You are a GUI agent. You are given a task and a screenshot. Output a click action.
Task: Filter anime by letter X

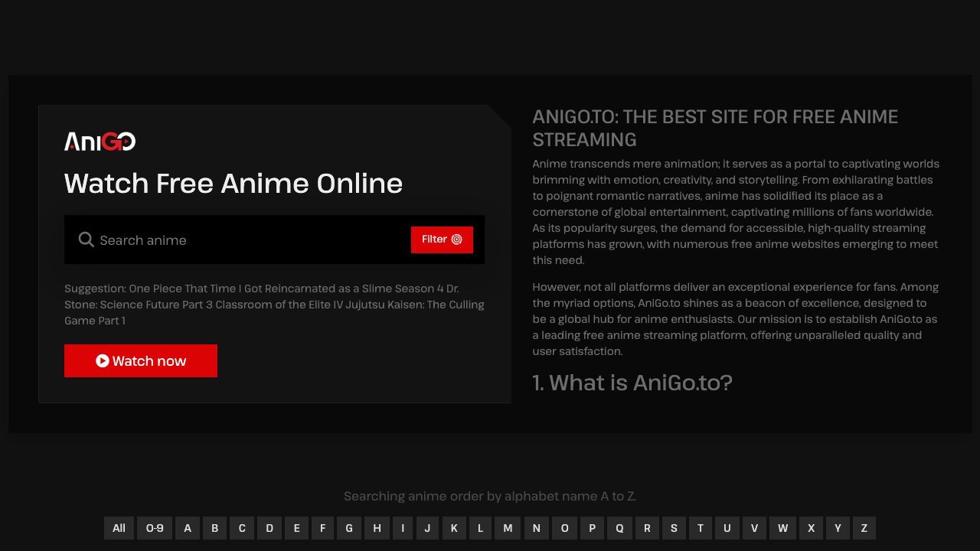(x=811, y=528)
